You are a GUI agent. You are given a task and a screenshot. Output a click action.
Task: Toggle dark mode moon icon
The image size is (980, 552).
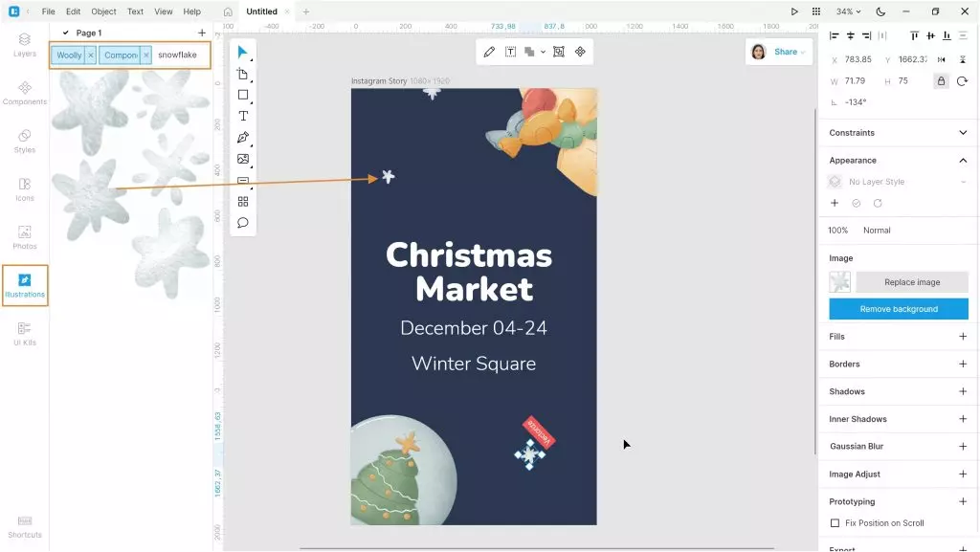[x=880, y=11]
